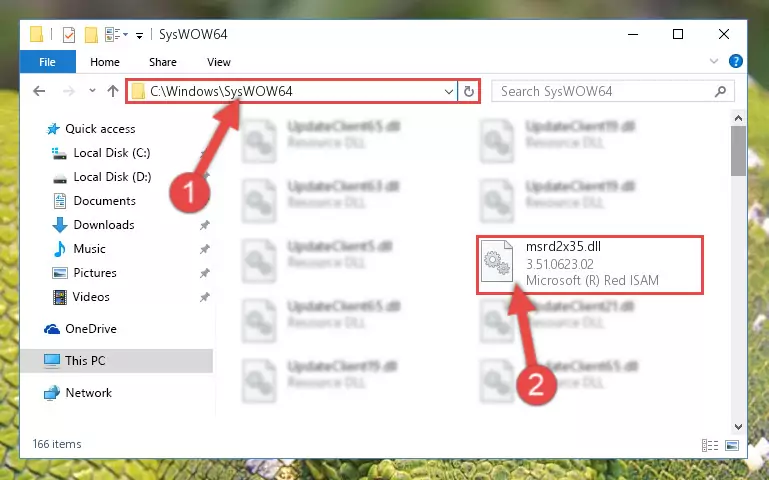
Task: Unpin Downloads from Quick access
Action: [205, 225]
